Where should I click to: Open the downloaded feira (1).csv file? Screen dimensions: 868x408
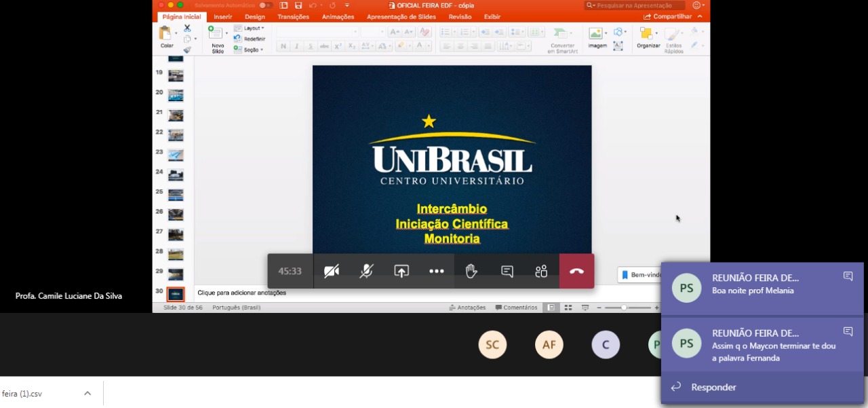(23, 393)
